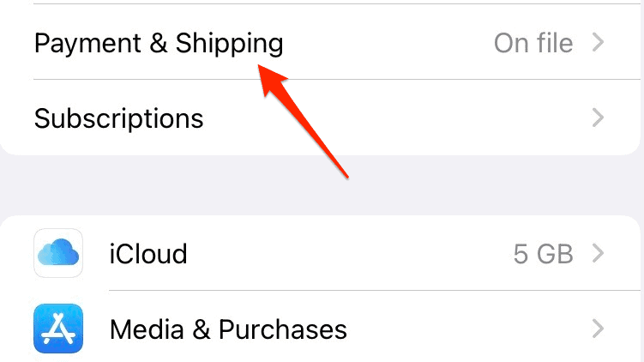Open iCloud via its right chevron
644x362 pixels.
pyautogui.click(x=599, y=253)
